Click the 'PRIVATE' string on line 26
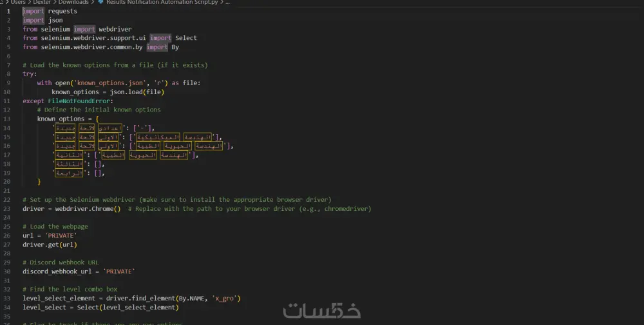The height and width of the screenshot is (325, 644). [61, 236]
